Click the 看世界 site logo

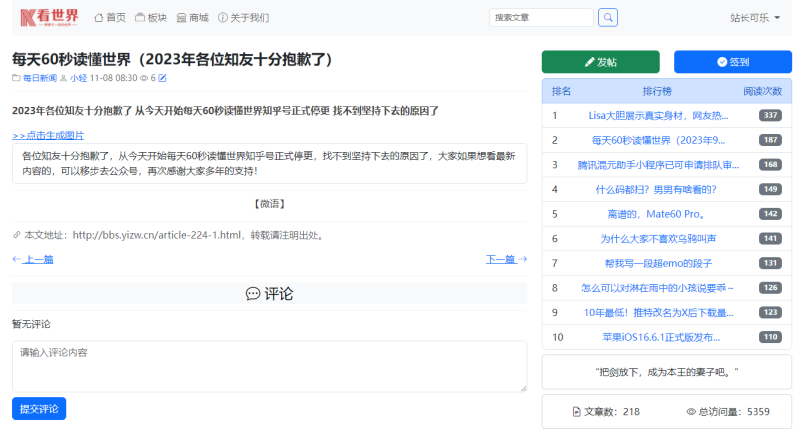point(48,17)
